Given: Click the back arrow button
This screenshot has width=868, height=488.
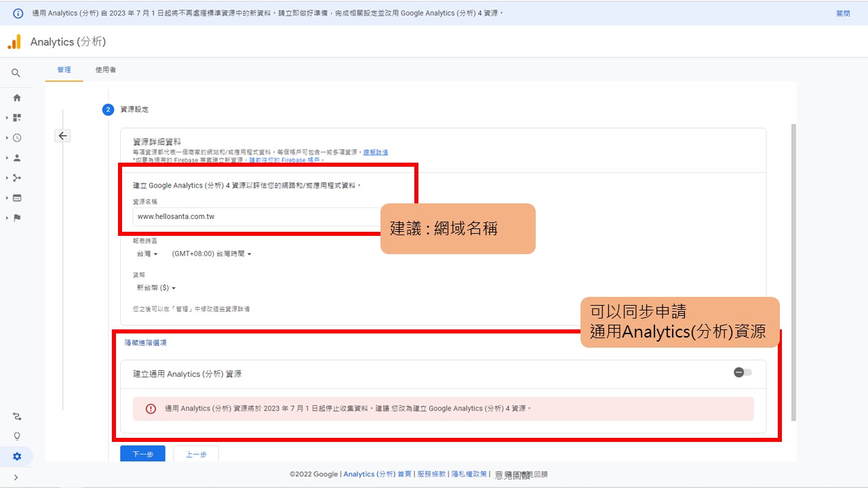Looking at the screenshot, I should [x=63, y=136].
